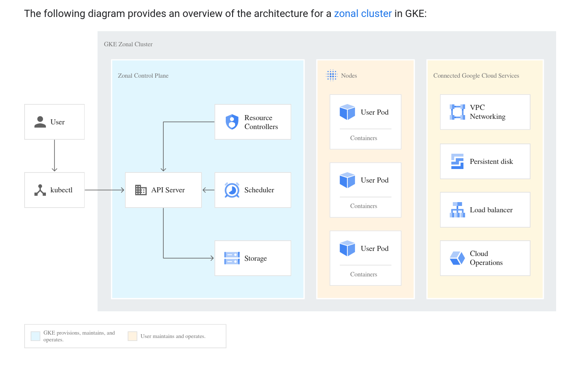Click 'Connected Google Cloud Services' heading
The image size is (588, 369).
476,76
